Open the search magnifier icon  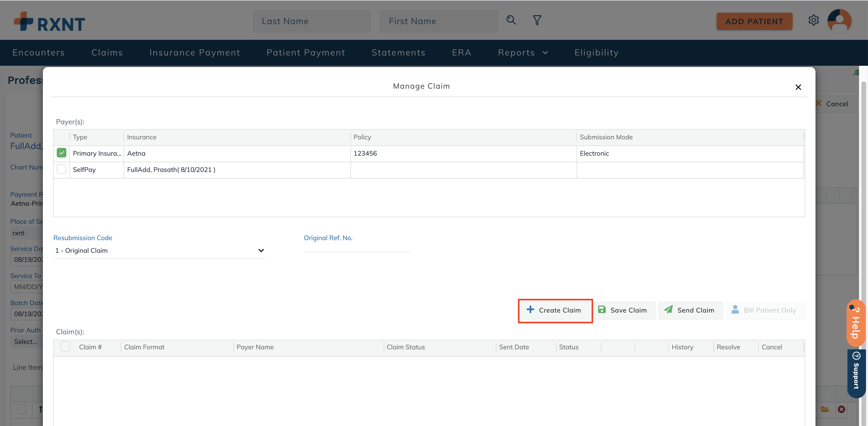(511, 20)
